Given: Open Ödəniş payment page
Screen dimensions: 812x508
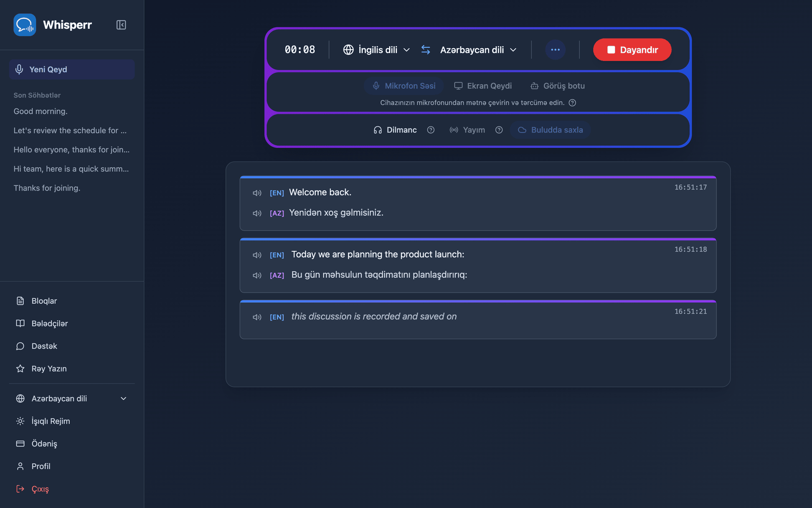Looking at the screenshot, I should [72, 444].
